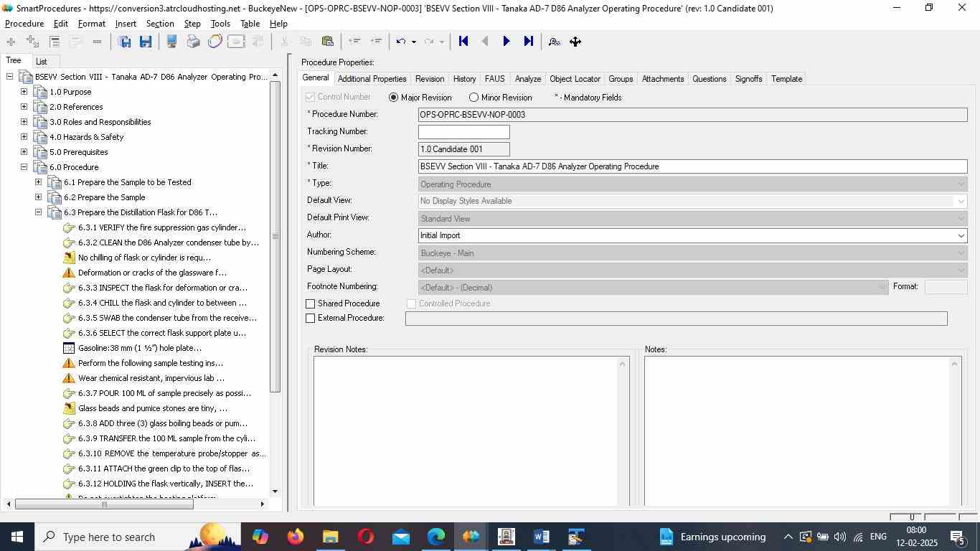
Task: Click the Find search icon in toolbar
Action: pyautogui.click(x=554, y=42)
